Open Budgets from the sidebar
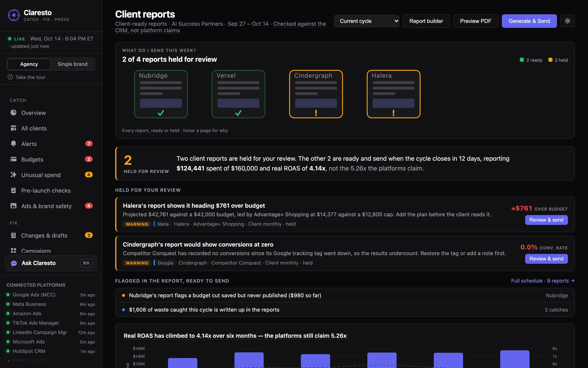Screen dimensions: 588x368 coord(51,159)
